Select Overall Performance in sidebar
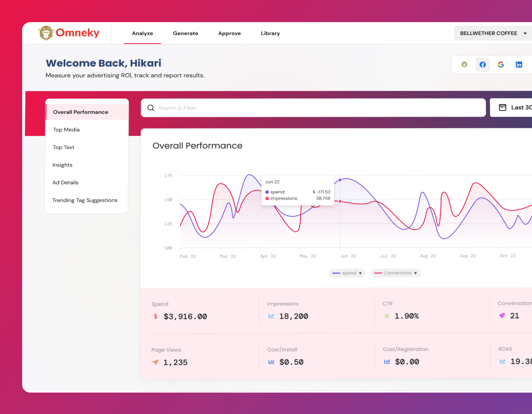This screenshot has width=532, height=414. coord(87,112)
